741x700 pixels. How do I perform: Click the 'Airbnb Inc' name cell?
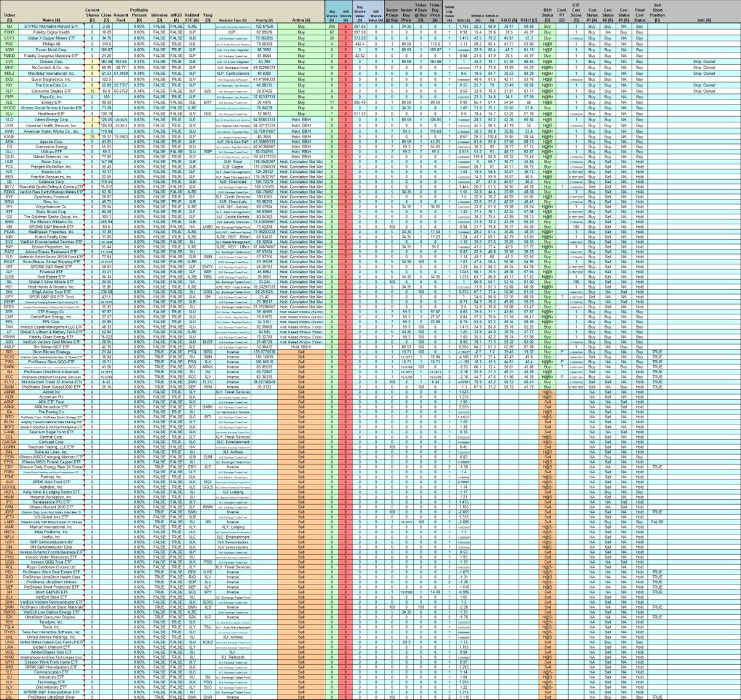coord(52,392)
